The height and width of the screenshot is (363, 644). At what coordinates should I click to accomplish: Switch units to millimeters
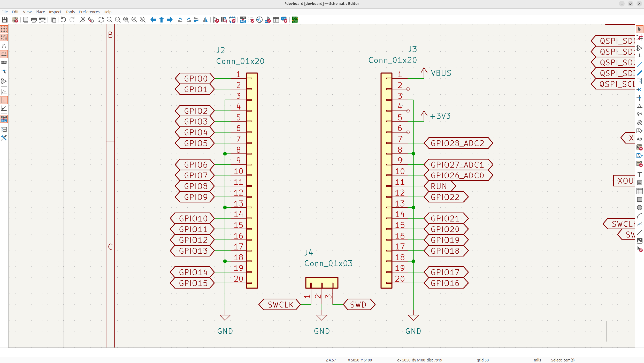click(4, 62)
